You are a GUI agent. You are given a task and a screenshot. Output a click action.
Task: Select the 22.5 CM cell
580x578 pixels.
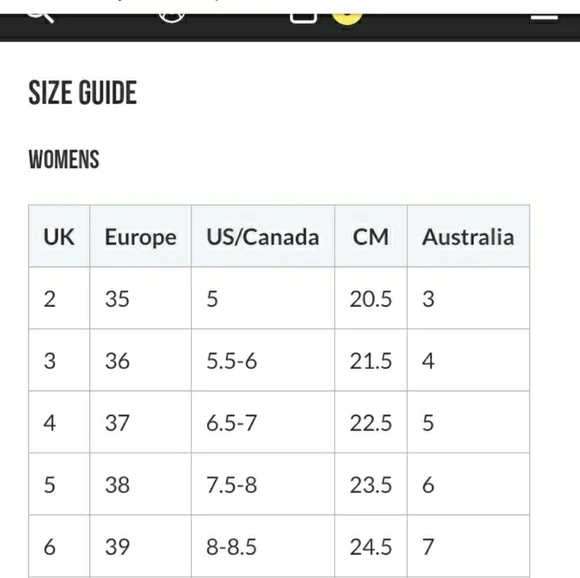371,422
